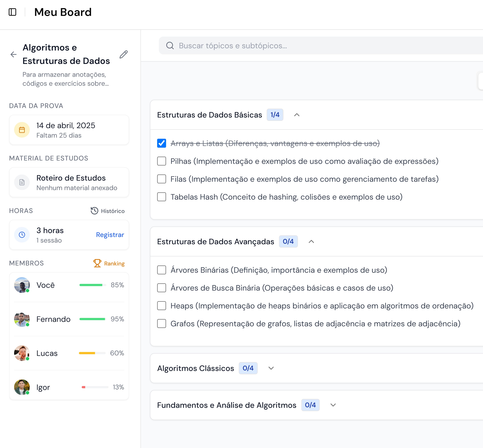Click the Meu Board title
483x448 pixels.
click(x=63, y=12)
